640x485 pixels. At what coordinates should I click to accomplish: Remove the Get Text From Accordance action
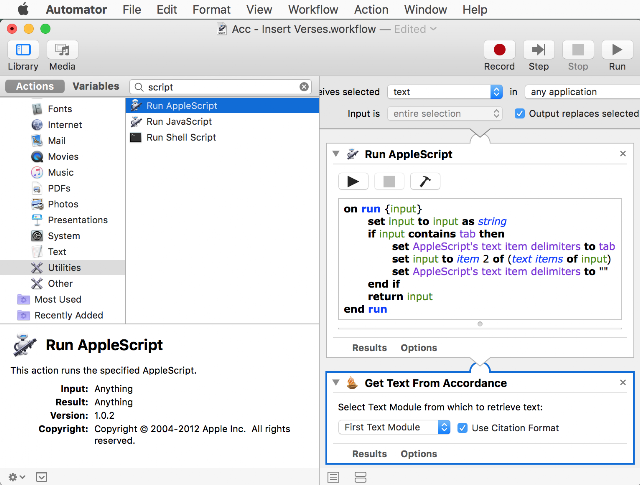(623, 383)
